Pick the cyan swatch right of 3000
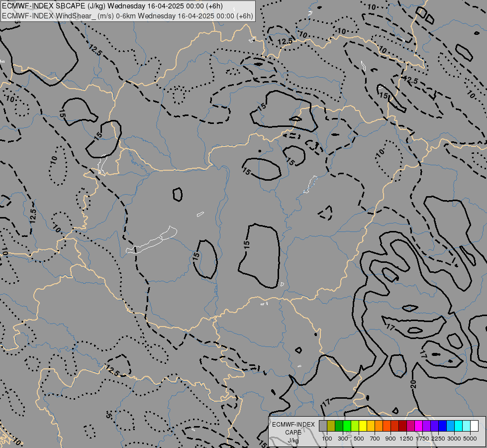The height and width of the screenshot is (448, 487). (x=458, y=426)
